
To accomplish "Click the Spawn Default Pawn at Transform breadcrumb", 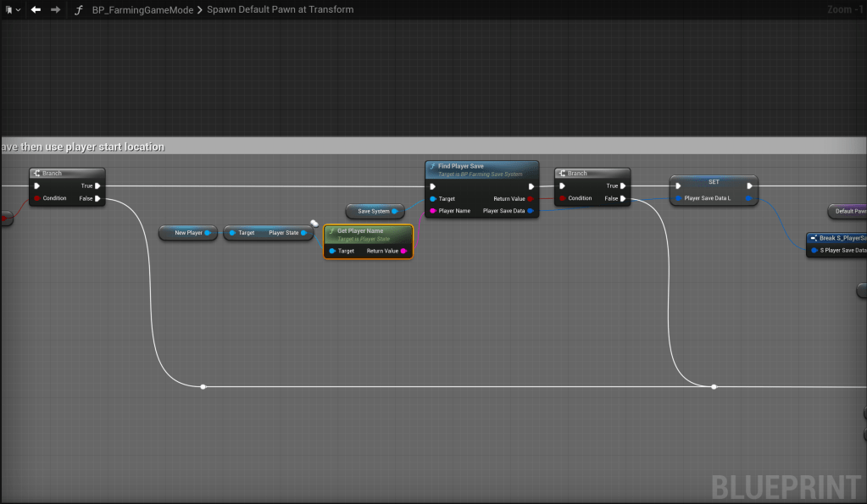I will coord(281,9).
